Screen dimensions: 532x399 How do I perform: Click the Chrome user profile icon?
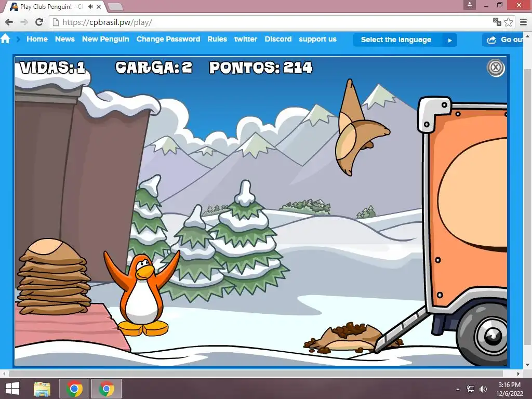470,5
